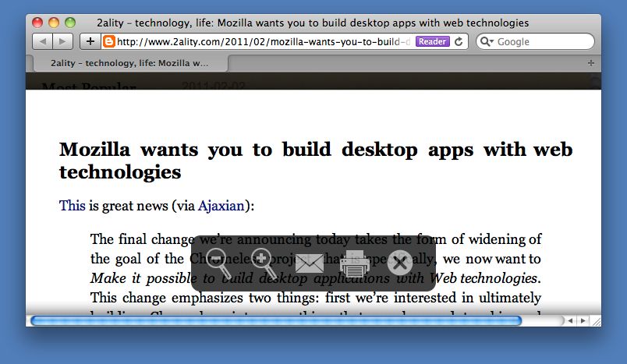Click the window resize grip

596,321
